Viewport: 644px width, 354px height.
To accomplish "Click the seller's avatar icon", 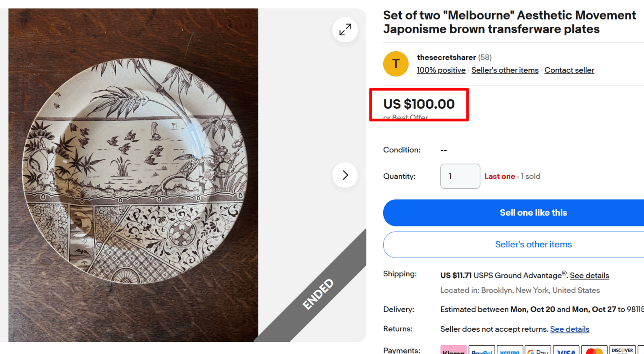I will point(395,64).
